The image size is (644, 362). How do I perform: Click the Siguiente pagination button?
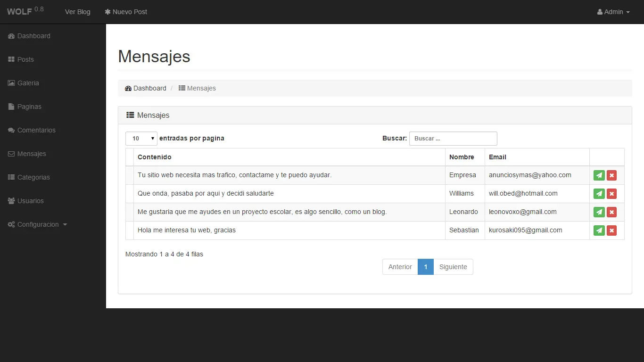click(453, 267)
